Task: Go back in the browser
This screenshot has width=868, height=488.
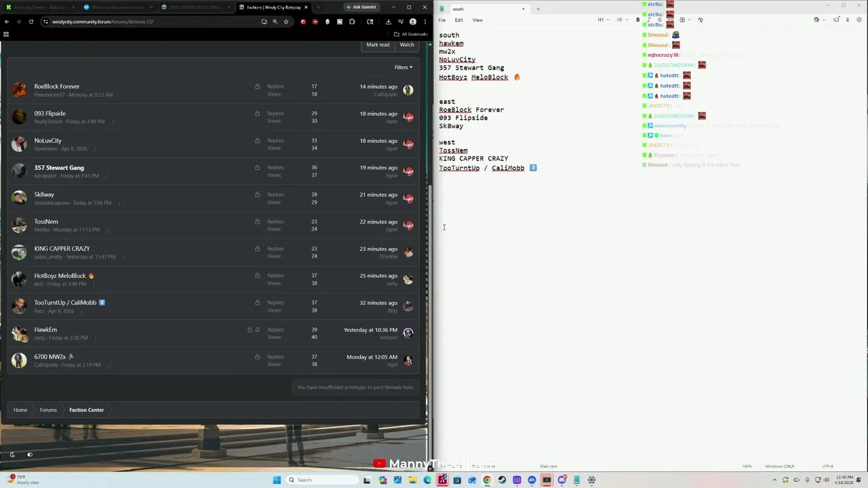Action: tap(7, 22)
